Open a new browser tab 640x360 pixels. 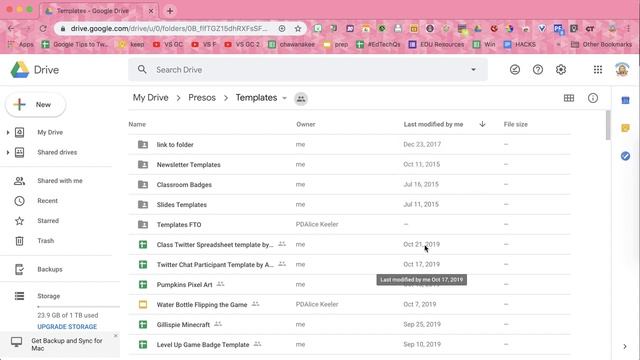[170, 11]
